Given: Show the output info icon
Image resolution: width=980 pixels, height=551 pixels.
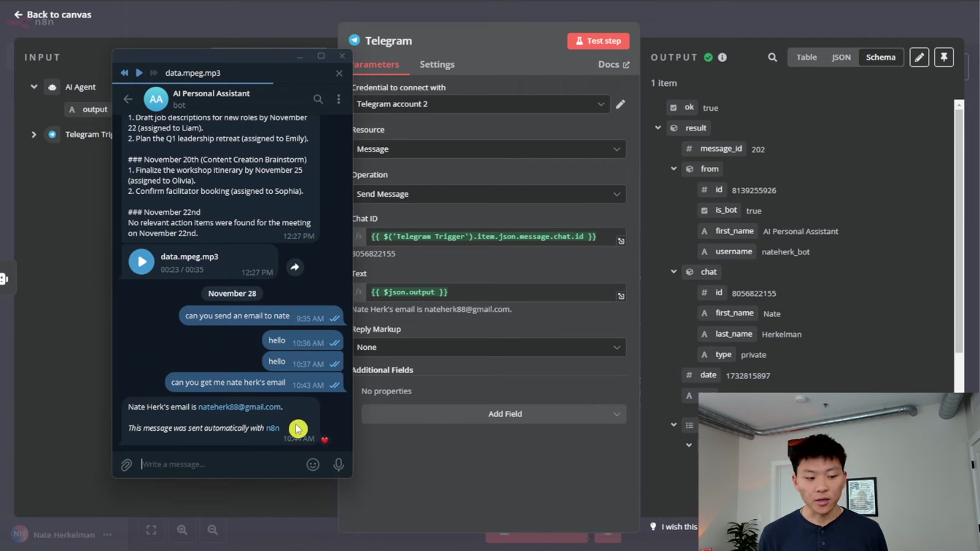Looking at the screenshot, I should coord(723,57).
